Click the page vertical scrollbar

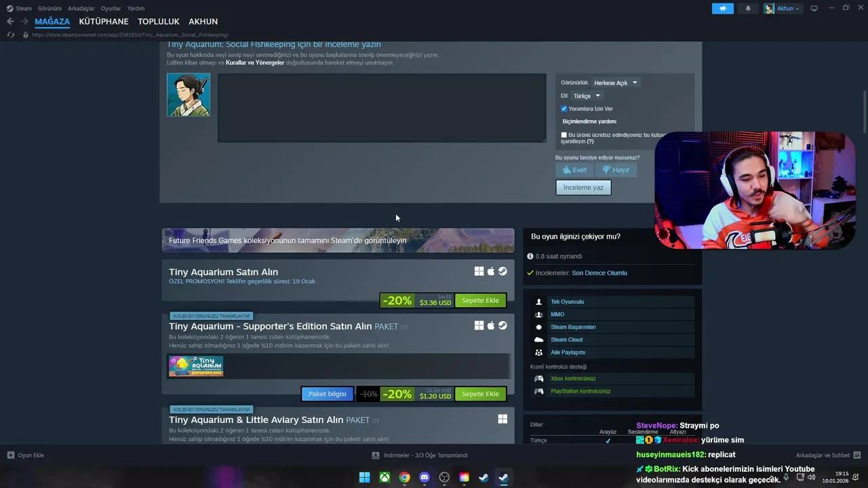click(865, 112)
